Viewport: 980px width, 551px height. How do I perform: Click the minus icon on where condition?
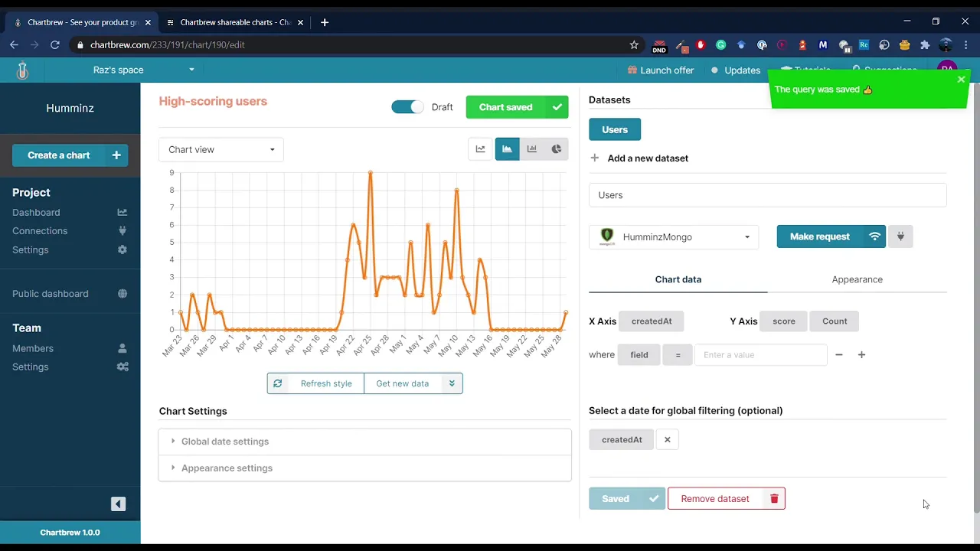(839, 355)
